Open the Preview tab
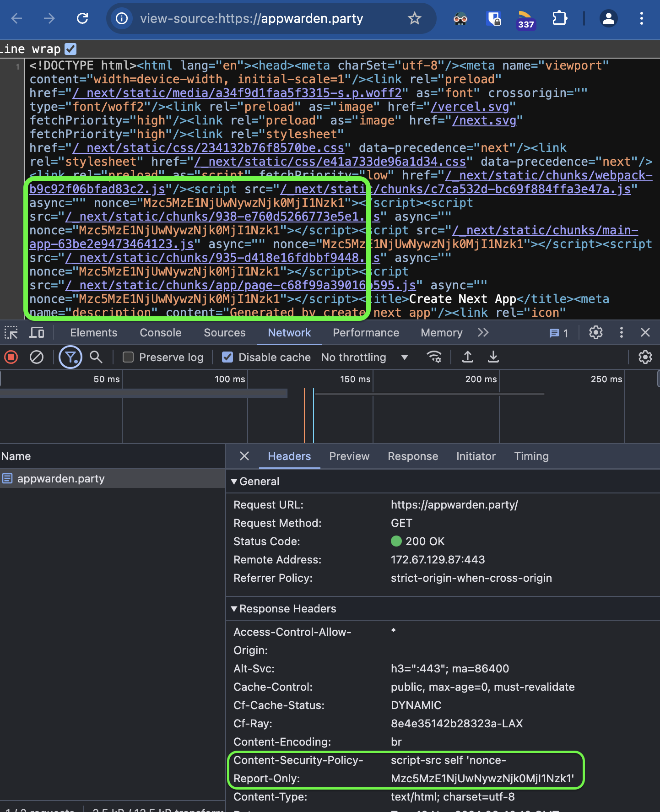The width and height of the screenshot is (660, 812). point(349,456)
